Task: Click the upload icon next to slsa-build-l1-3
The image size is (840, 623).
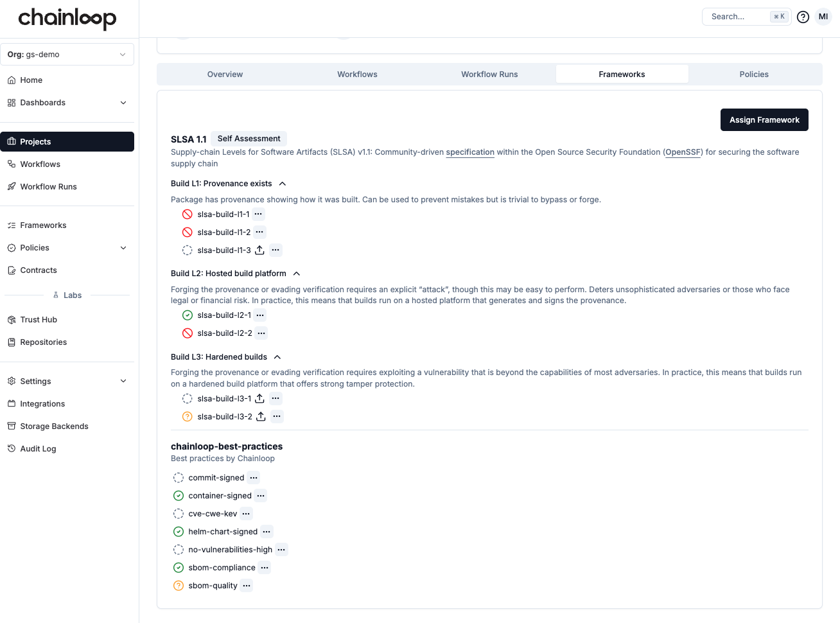Action: (x=260, y=250)
